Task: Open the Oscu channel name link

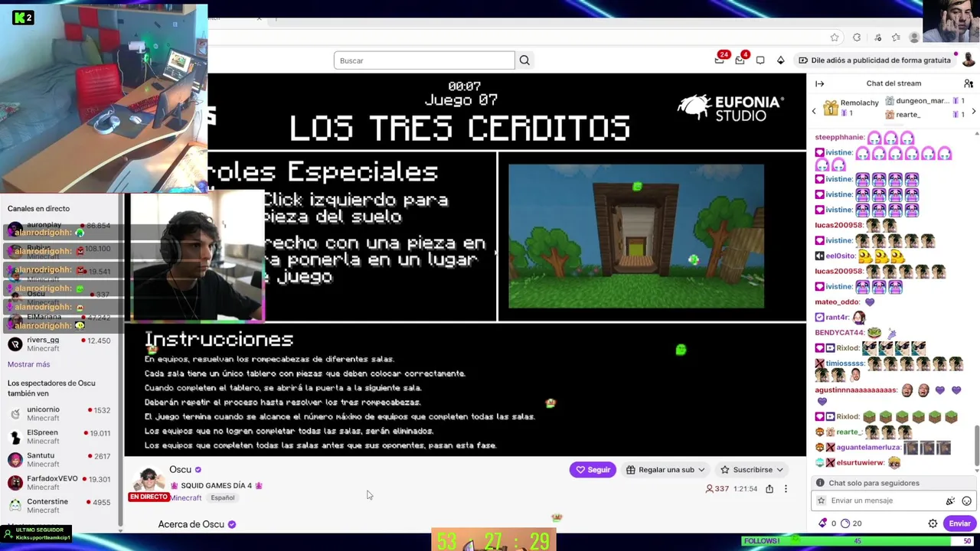Action: tap(181, 470)
